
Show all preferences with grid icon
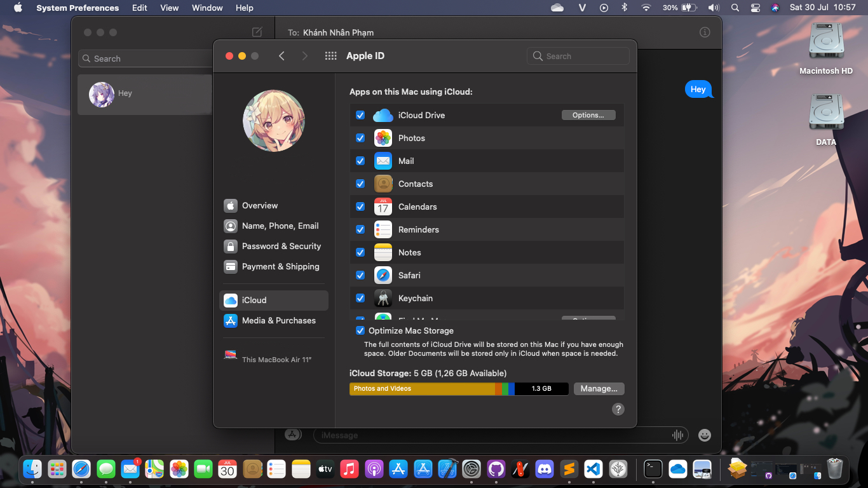point(330,56)
